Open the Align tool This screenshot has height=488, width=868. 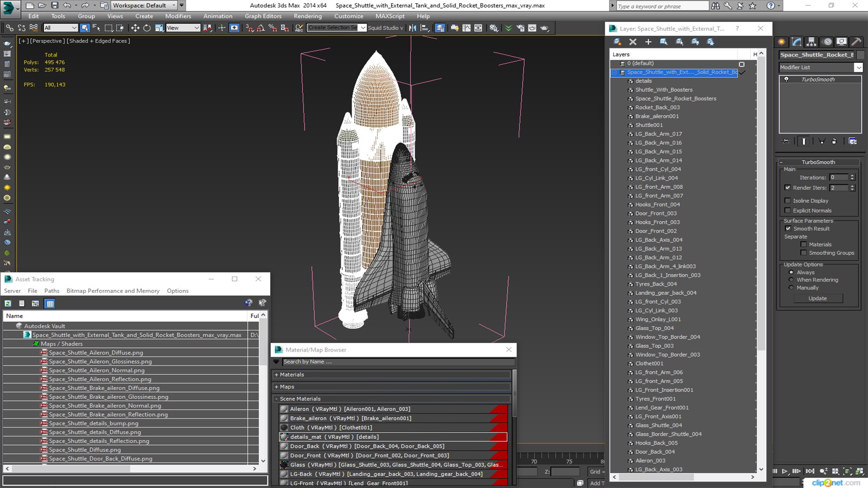pos(425,28)
